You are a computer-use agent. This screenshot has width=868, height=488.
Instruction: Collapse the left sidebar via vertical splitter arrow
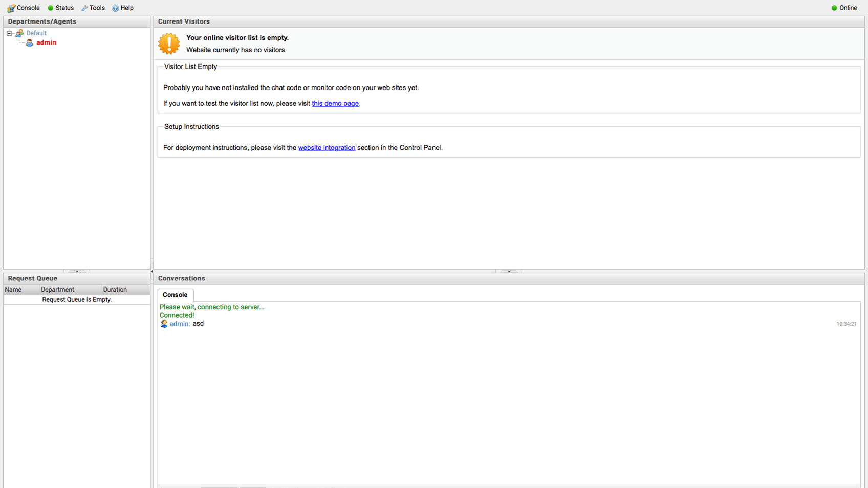(x=152, y=271)
